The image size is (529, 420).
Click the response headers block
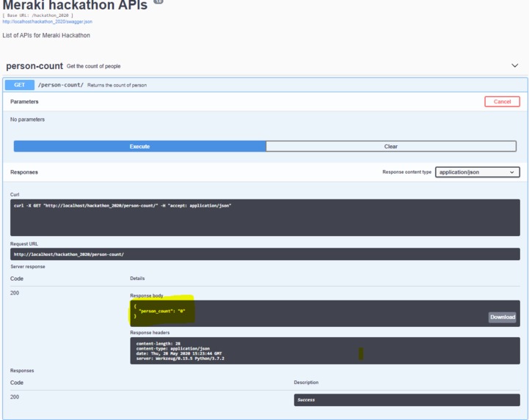point(325,350)
